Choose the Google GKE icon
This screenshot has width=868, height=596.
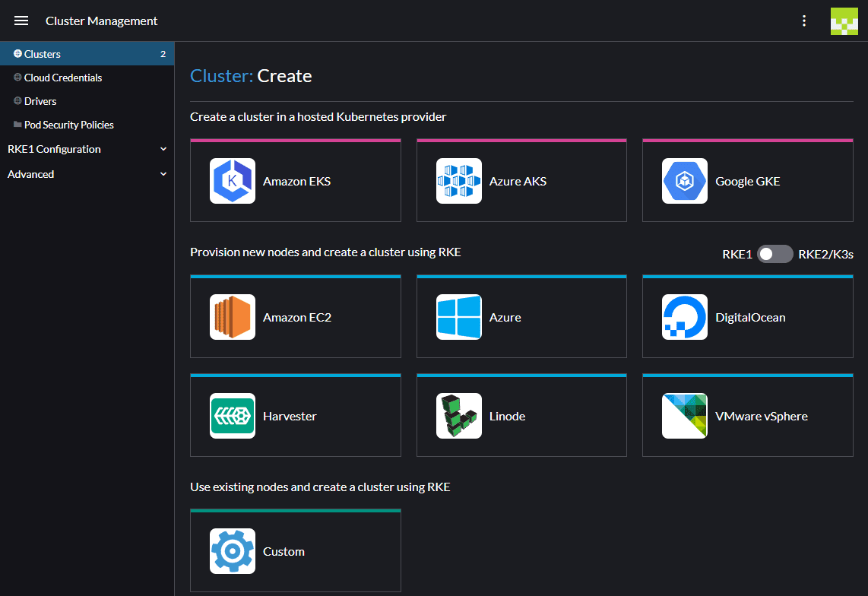pyautogui.click(x=684, y=181)
